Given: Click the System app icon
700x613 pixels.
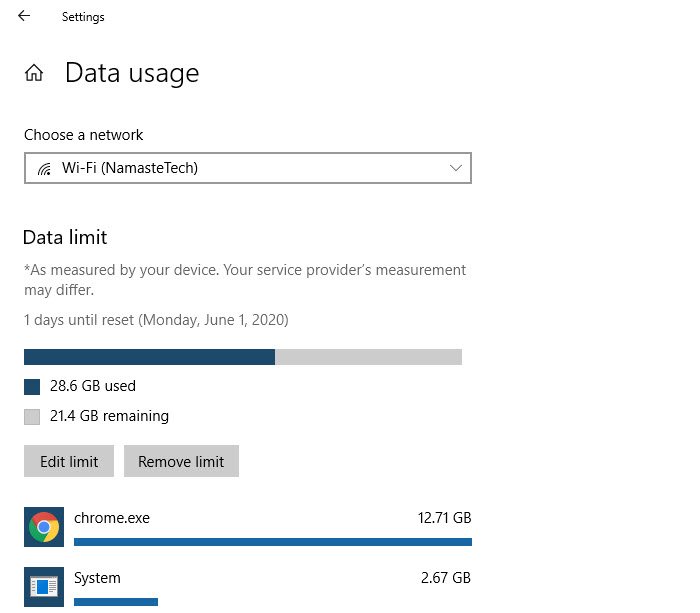Looking at the screenshot, I should (44, 586).
